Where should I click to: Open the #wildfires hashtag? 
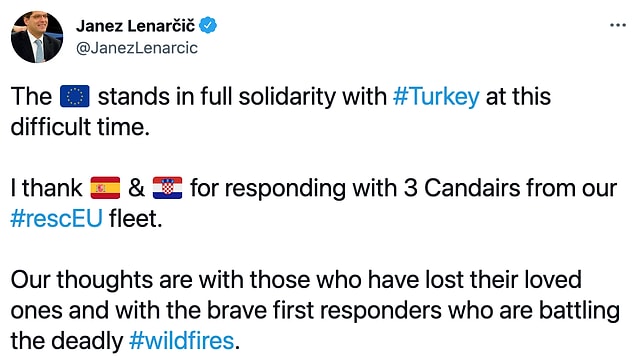[182, 340]
